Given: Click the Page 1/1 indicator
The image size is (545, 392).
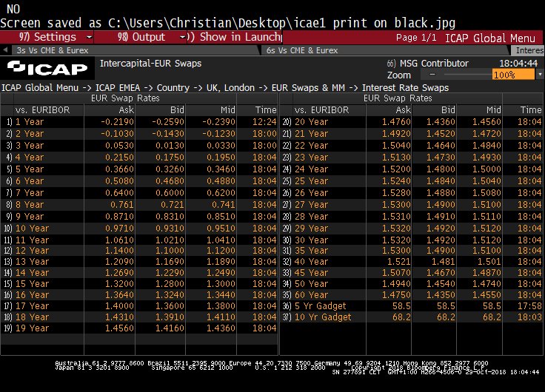Looking at the screenshot, I should tap(416, 38).
